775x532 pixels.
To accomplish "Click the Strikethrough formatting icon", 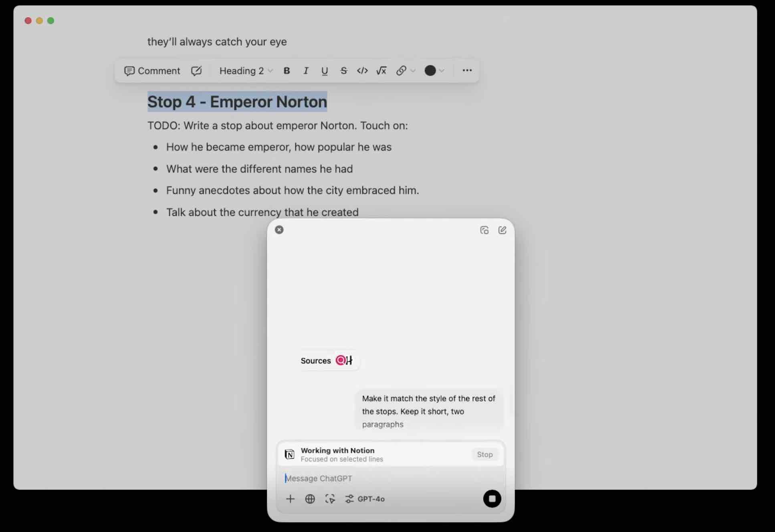I will point(343,71).
